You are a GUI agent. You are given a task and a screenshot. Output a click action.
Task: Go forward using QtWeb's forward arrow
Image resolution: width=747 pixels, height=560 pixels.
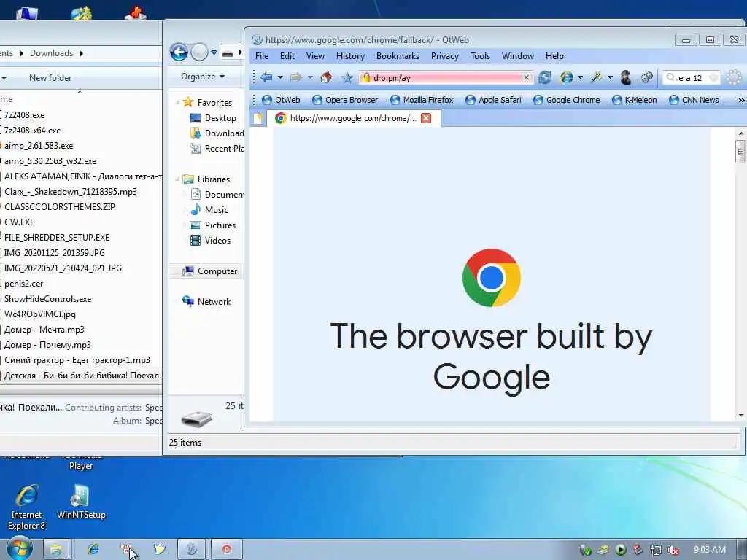296,77
